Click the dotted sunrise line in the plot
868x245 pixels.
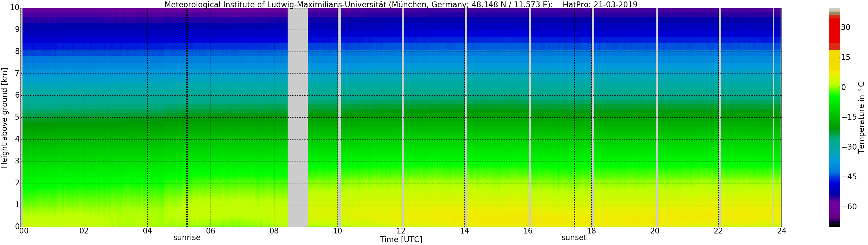(x=187, y=117)
